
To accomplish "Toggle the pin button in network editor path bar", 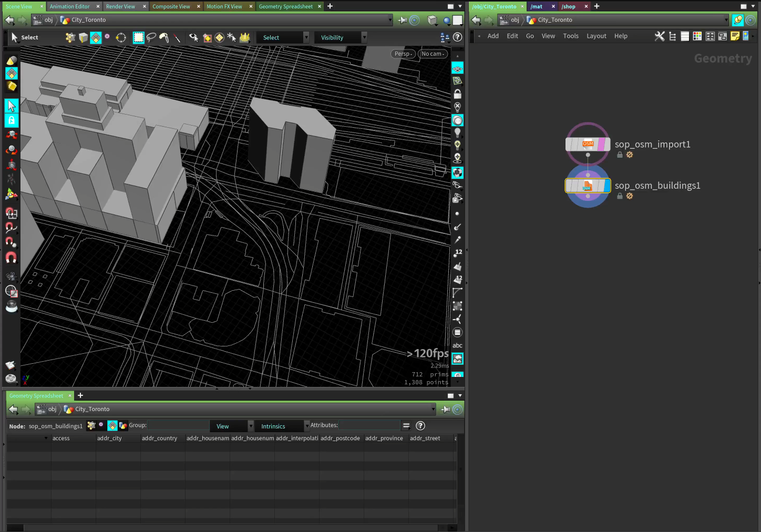I will (738, 20).
